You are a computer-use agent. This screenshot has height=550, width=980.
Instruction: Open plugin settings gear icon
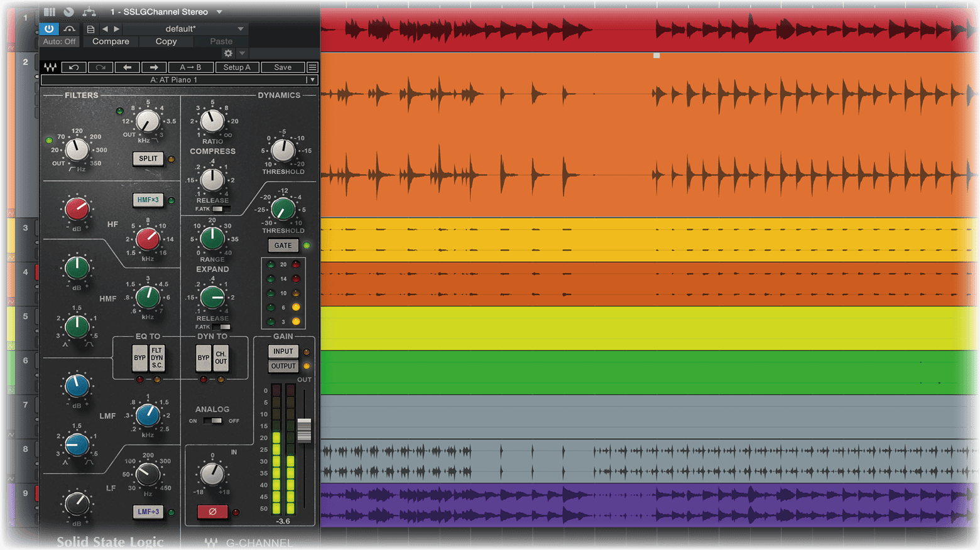228,53
